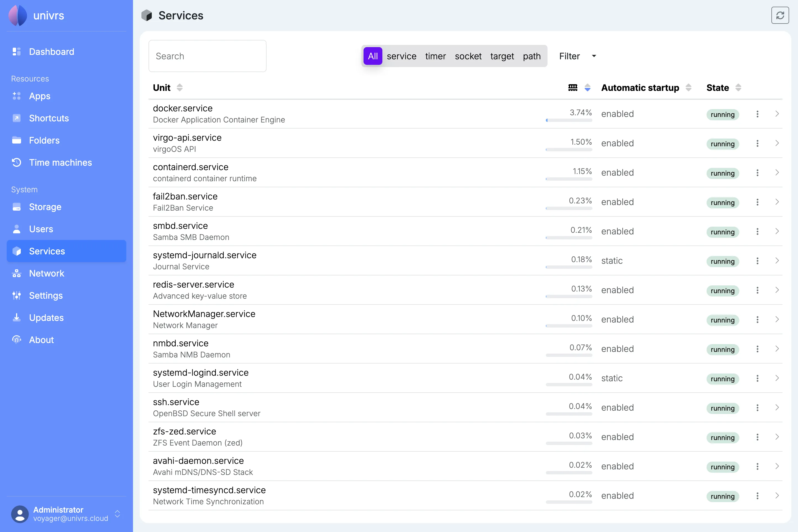Select the service unit type tab
This screenshot has width=798, height=532.
tap(401, 56)
